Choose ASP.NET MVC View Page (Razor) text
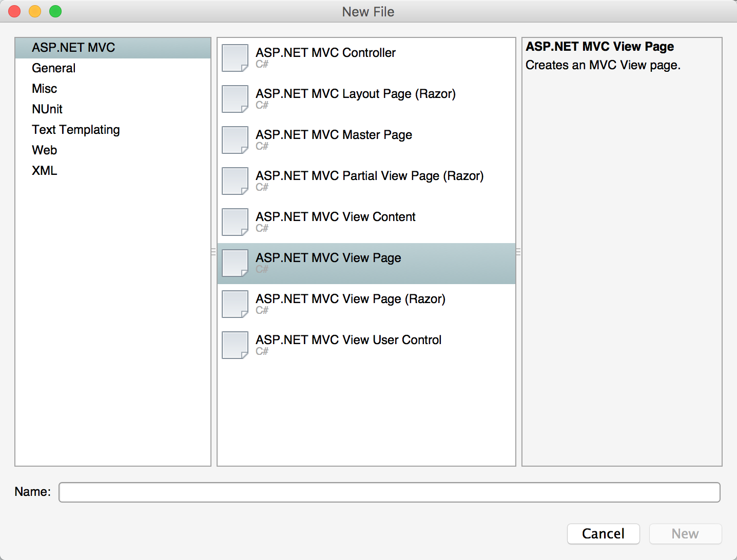Viewport: 737px width, 560px height. click(351, 299)
